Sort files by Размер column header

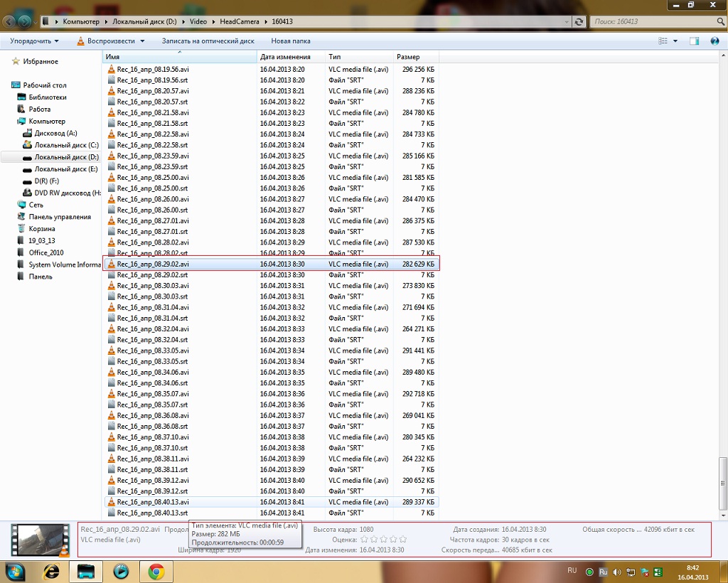click(x=408, y=57)
